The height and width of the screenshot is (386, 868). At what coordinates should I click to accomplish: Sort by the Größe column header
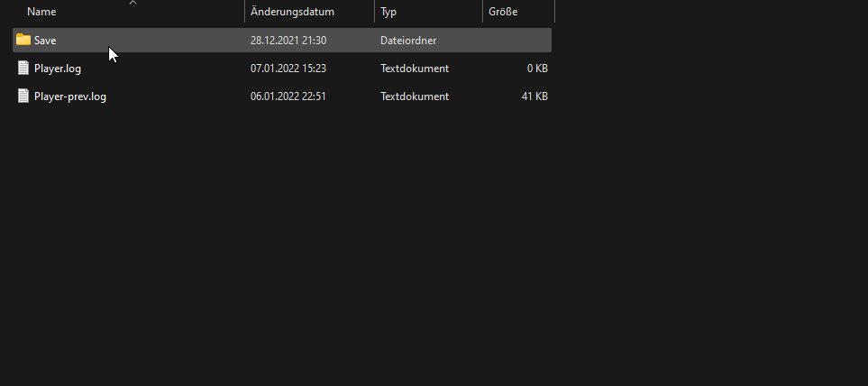[x=503, y=13]
